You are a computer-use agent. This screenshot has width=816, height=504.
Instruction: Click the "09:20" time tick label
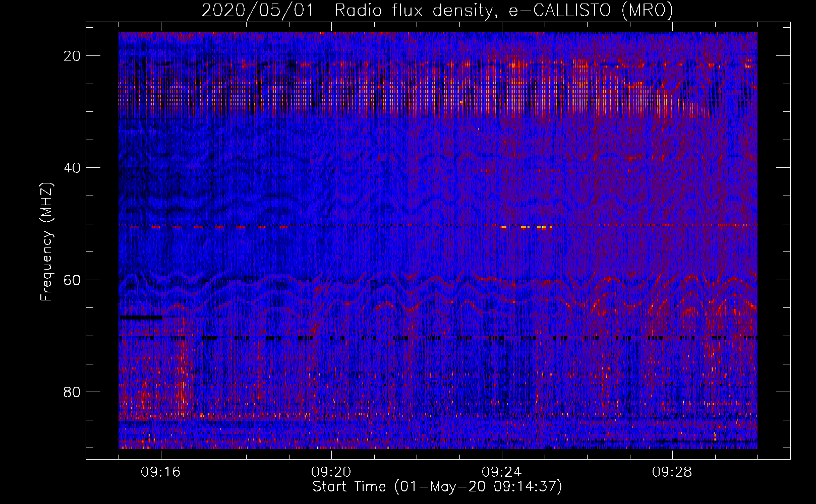331,472
